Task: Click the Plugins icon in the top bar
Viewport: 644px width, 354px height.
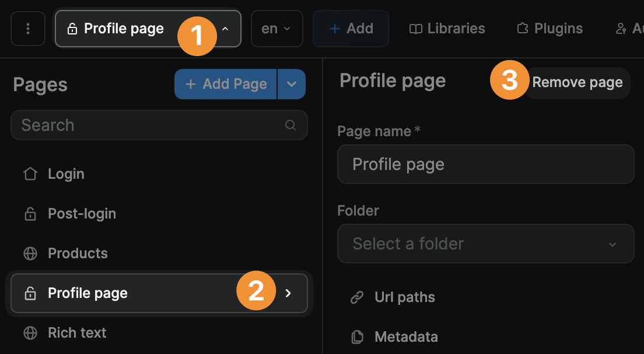Action: [x=522, y=27]
